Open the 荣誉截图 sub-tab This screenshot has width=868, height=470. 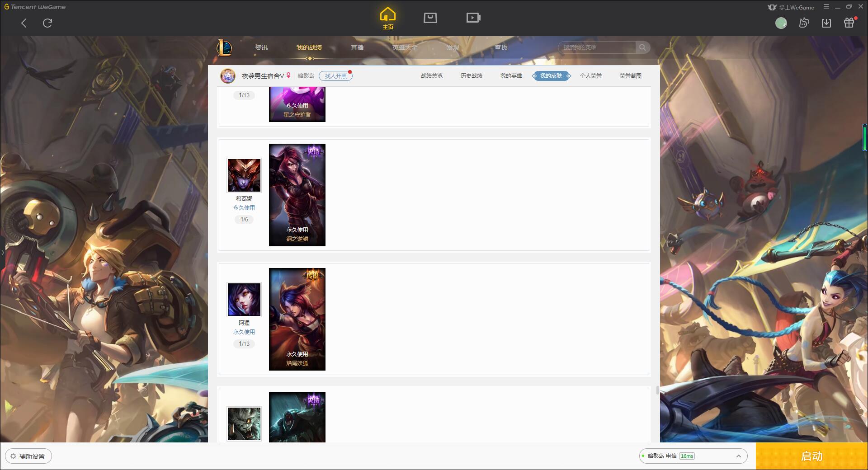pos(631,76)
